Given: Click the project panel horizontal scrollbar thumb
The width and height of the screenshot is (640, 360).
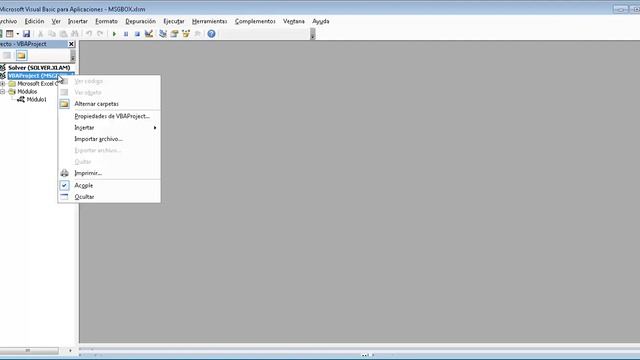Looking at the screenshot, I should coord(28,350).
